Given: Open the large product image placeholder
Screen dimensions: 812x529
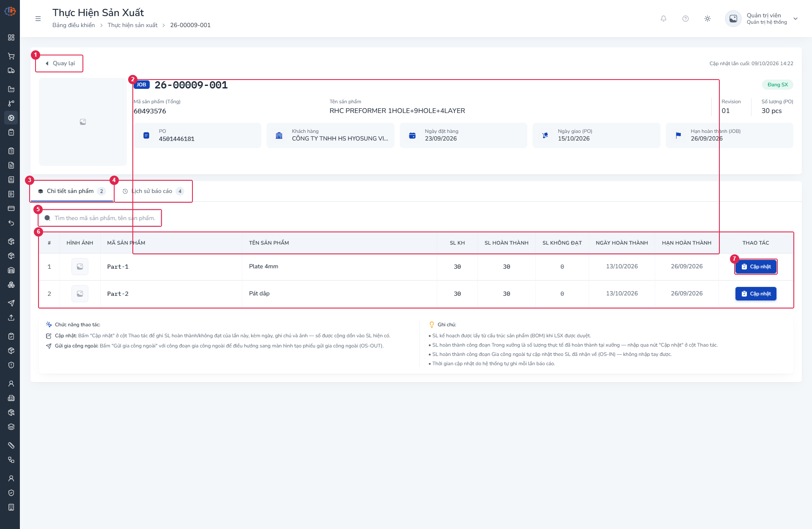Looking at the screenshot, I should point(83,122).
